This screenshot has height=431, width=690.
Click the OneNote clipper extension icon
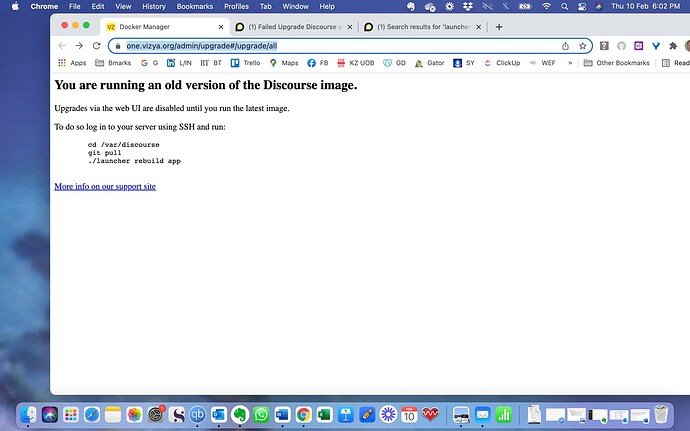[639, 46]
